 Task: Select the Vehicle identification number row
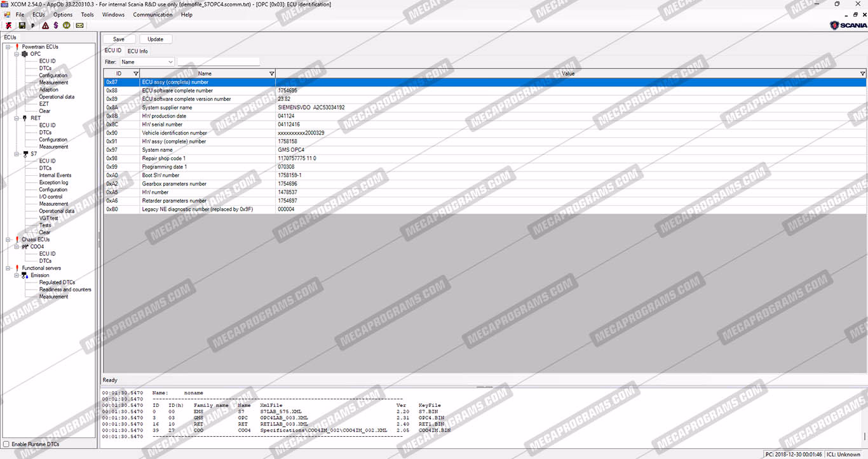pyautogui.click(x=484, y=133)
